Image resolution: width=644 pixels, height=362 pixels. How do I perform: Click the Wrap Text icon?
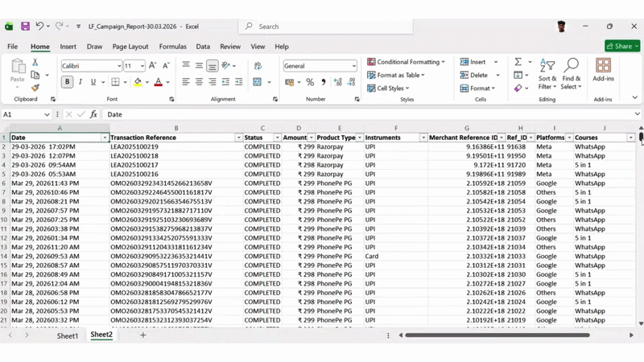258,65
